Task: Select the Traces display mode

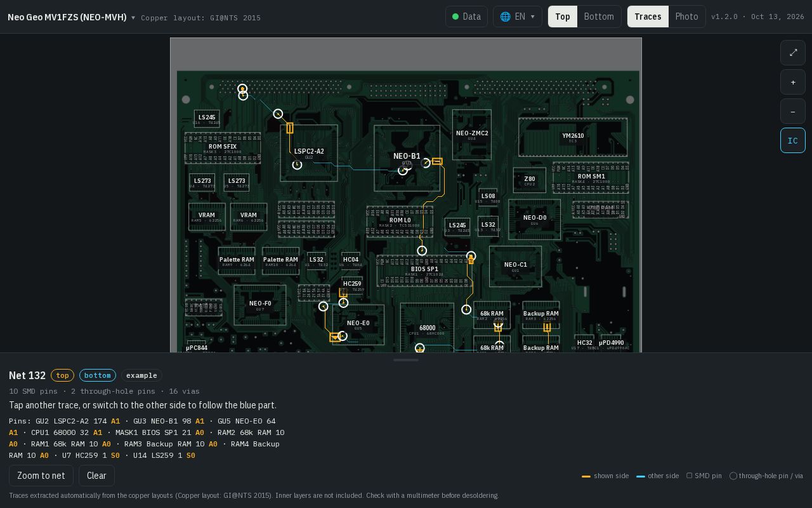Action: coord(648,17)
